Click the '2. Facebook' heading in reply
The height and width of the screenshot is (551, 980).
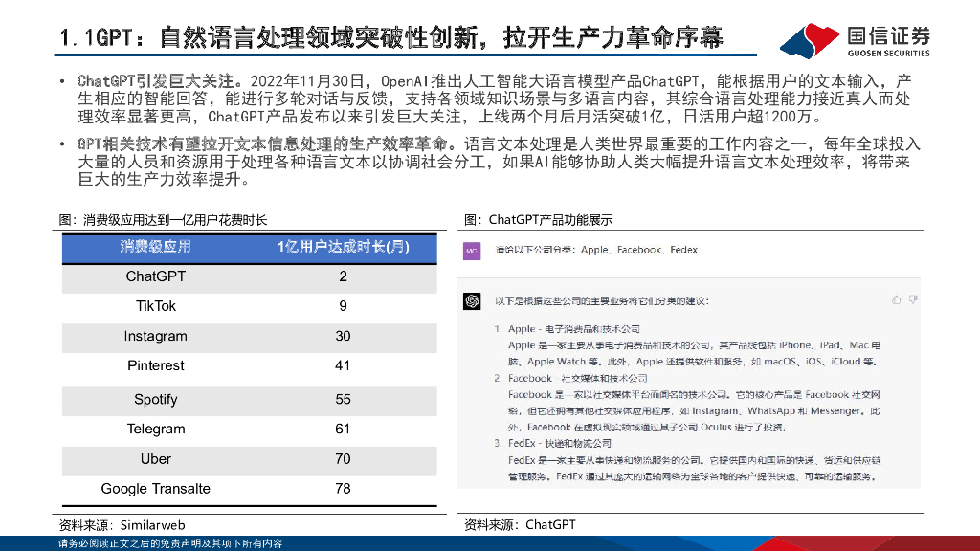(x=570, y=379)
